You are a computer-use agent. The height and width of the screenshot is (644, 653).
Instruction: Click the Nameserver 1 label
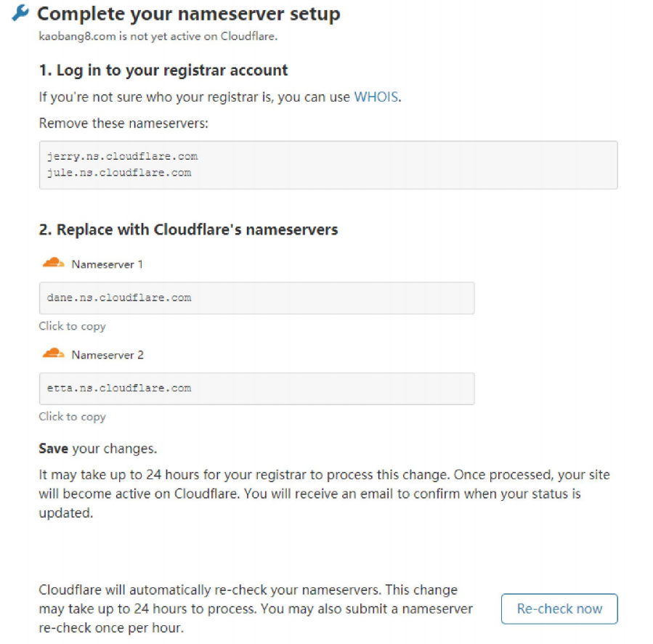coord(107,264)
